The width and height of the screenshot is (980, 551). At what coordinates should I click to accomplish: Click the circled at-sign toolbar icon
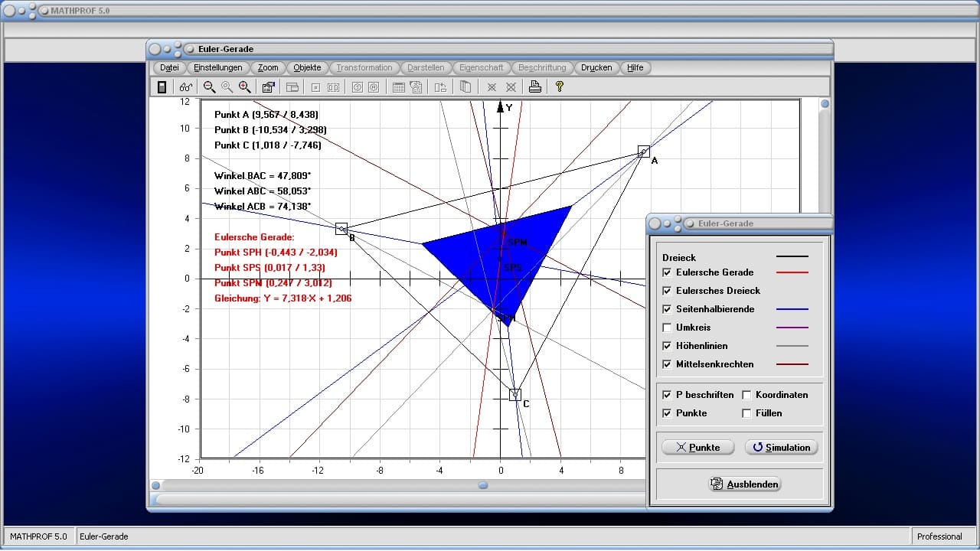pos(374,87)
